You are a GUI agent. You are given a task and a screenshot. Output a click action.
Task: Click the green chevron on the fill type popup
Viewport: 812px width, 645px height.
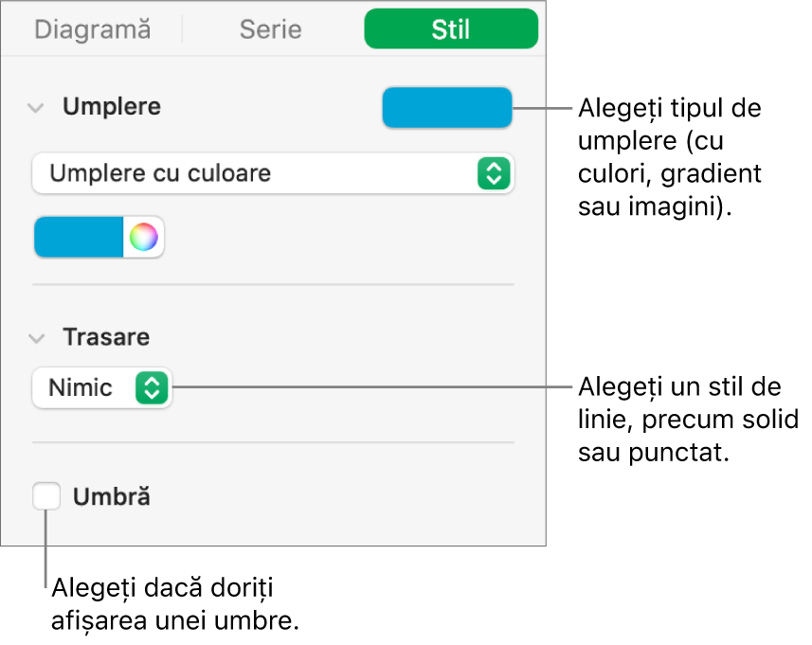pyautogui.click(x=495, y=174)
